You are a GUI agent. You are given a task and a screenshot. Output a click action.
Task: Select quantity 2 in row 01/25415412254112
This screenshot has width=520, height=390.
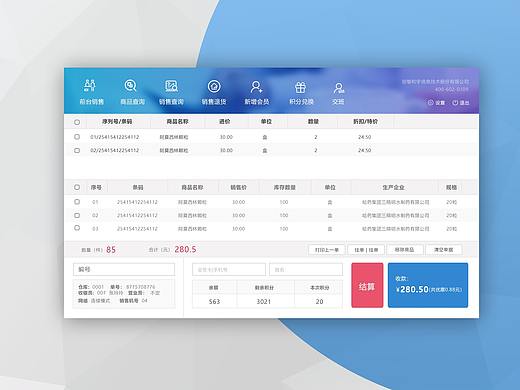[x=316, y=137]
